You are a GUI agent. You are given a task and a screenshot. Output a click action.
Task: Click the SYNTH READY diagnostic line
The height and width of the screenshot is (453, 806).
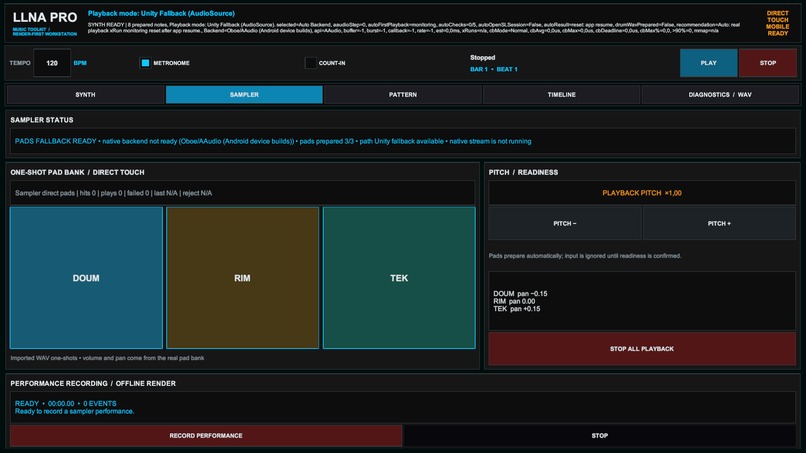click(414, 28)
